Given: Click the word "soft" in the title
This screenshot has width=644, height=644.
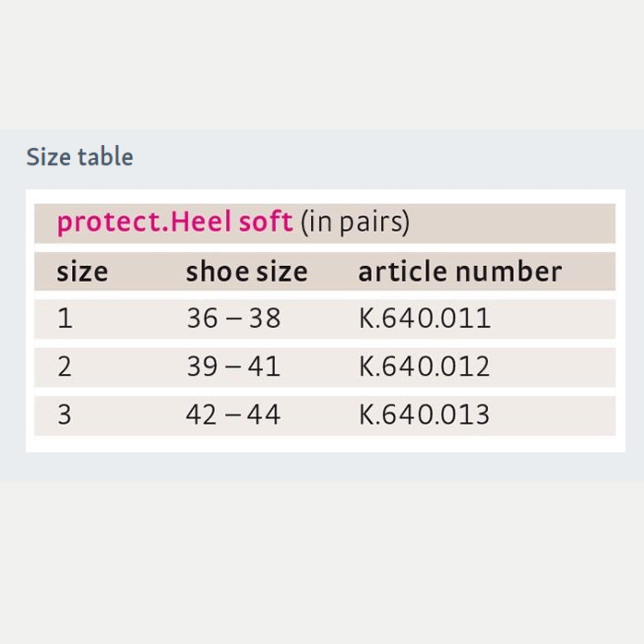Looking at the screenshot, I should [x=266, y=222].
